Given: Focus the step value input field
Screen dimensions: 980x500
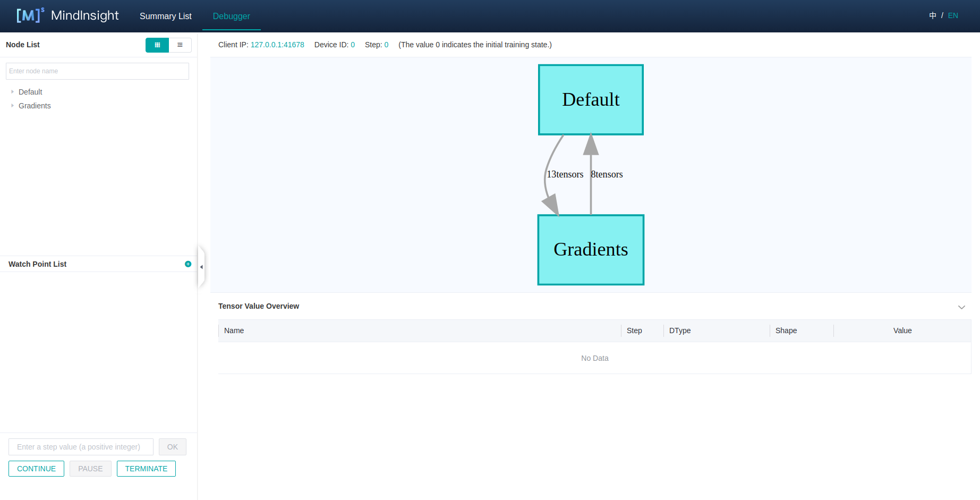Looking at the screenshot, I should [81, 447].
